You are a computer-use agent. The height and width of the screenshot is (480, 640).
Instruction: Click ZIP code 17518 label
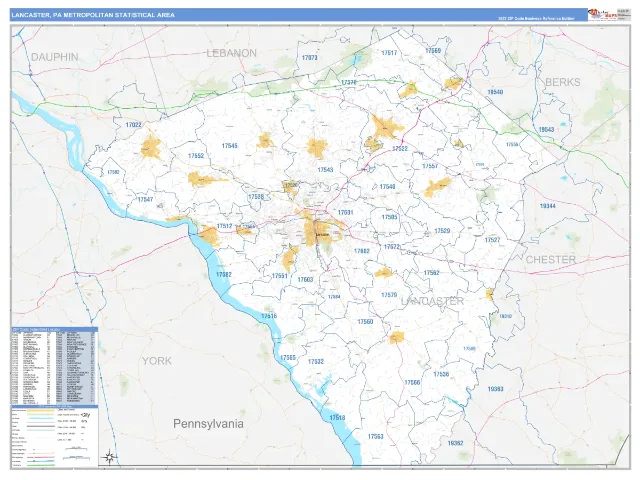click(337, 418)
